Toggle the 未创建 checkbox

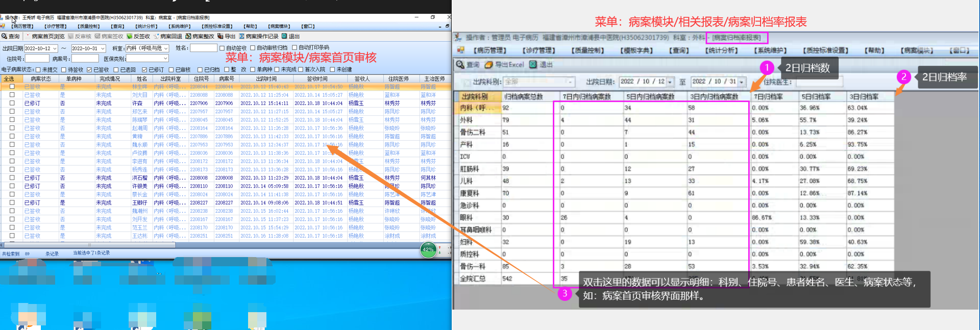(x=332, y=69)
